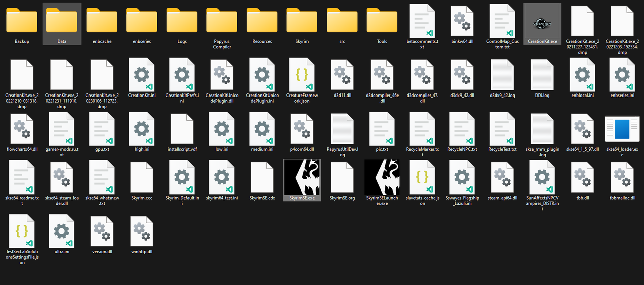Select the winhttp.dll file
The image size is (644, 285).
click(142, 231)
